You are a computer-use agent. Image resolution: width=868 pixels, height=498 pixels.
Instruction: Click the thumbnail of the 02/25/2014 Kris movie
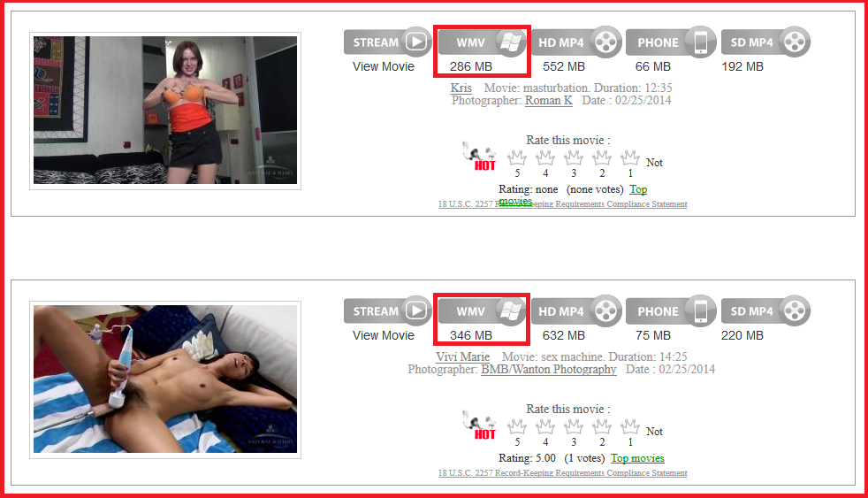pos(165,111)
